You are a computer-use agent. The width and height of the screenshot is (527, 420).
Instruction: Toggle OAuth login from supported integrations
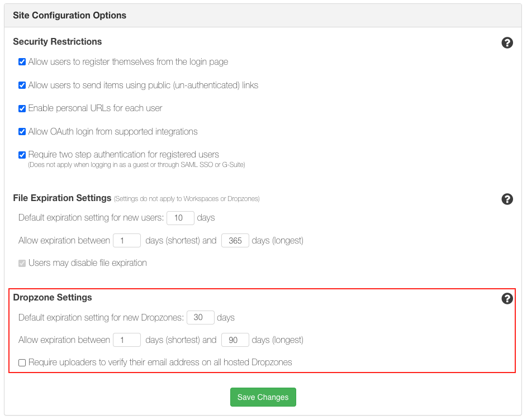pyautogui.click(x=22, y=132)
